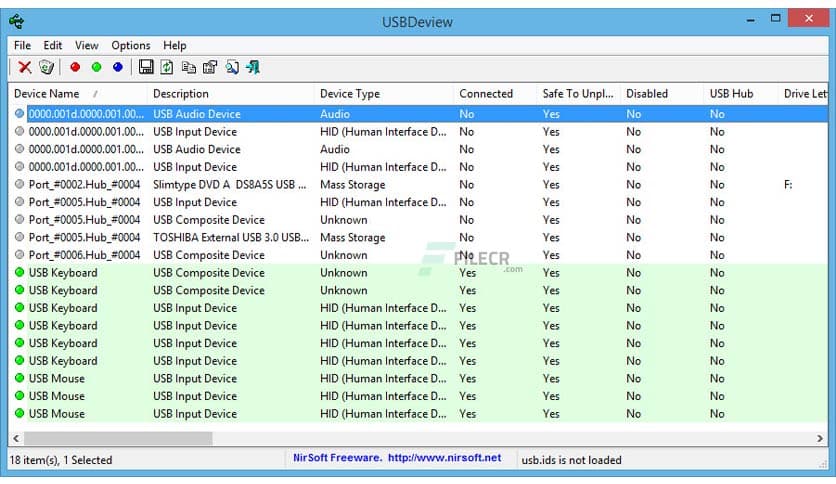Click the grey status icon of Port_#0002.Hub_#0004
Image resolution: width=836 pixels, height=484 pixels.
20,184
